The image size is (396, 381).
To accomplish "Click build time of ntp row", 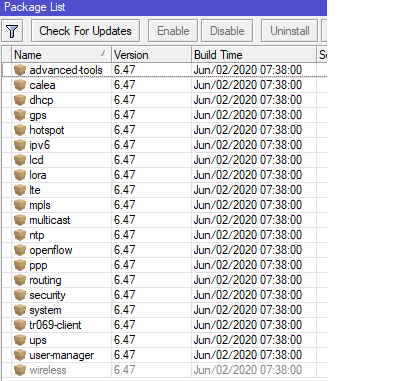I will [248, 235].
